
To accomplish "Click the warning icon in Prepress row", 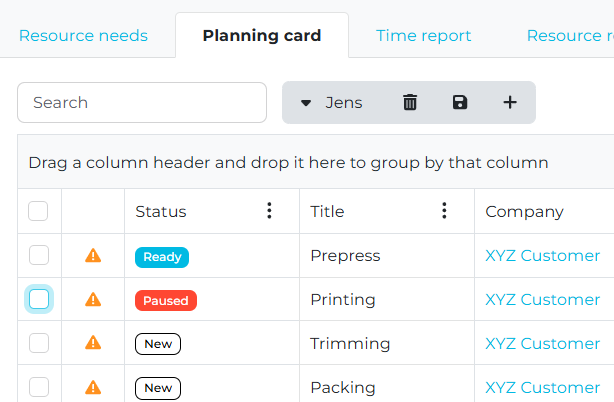I will pyautogui.click(x=93, y=256).
